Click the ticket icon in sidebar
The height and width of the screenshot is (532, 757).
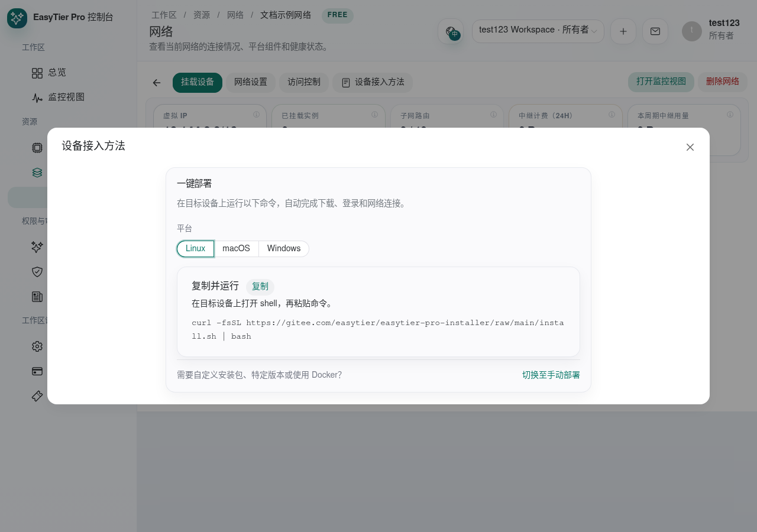point(37,396)
